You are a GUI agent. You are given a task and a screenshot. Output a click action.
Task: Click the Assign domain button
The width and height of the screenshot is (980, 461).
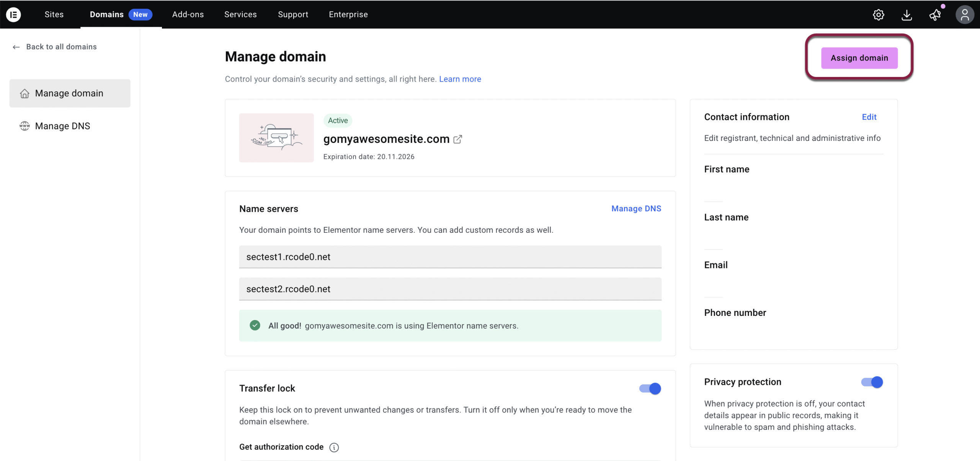(x=859, y=58)
